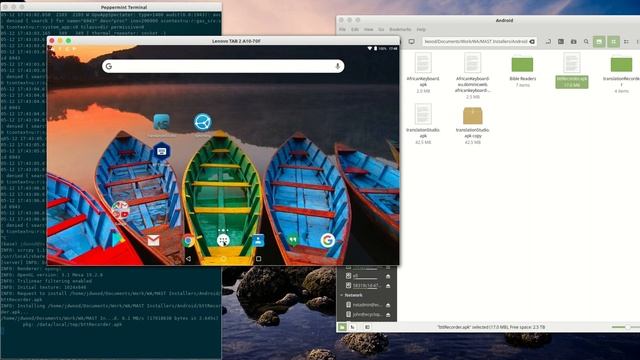Select the AfricanKeyboard-eu.dominicweb 2.5 MB file
Viewport: 640px width, 360px height.
[472, 76]
